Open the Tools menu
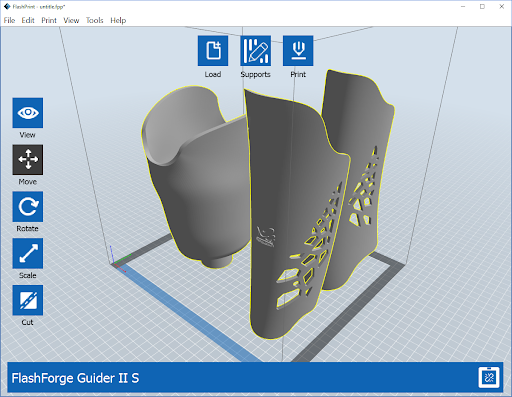This screenshot has height=397, width=512. (x=95, y=20)
